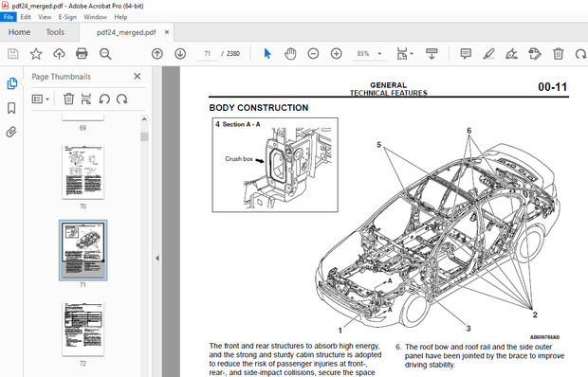Activate the hand pan tool

(290, 54)
